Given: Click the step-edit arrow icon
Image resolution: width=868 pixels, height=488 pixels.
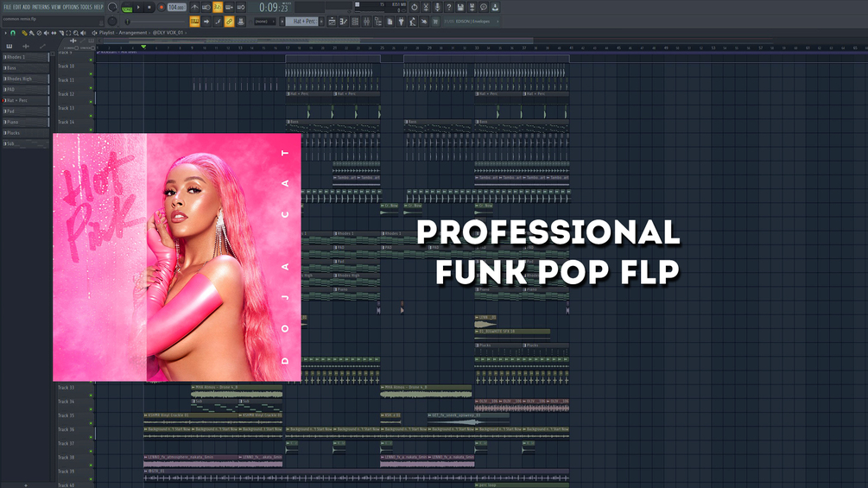Looking at the screenshot, I should pos(206,22).
